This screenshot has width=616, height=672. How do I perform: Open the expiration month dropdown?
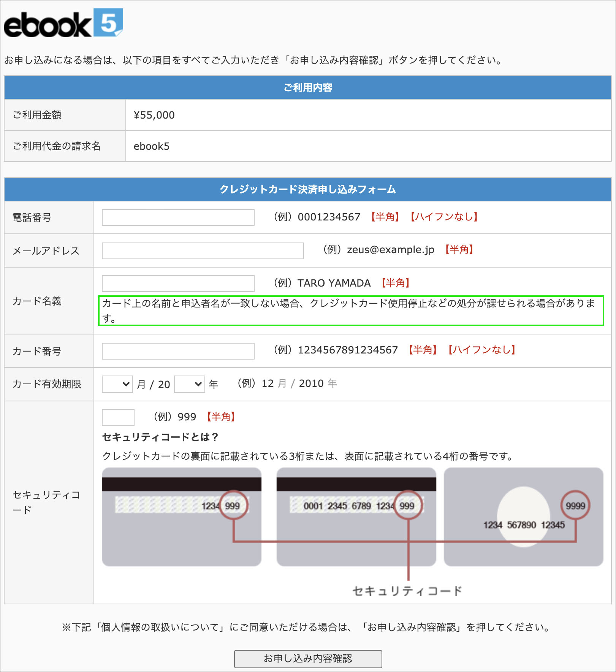click(117, 384)
